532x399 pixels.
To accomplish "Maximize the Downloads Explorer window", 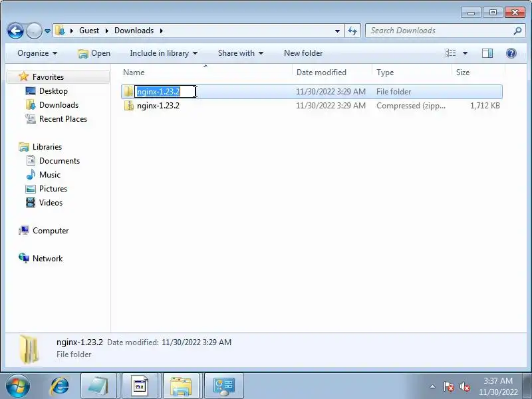I will pyautogui.click(x=493, y=13).
